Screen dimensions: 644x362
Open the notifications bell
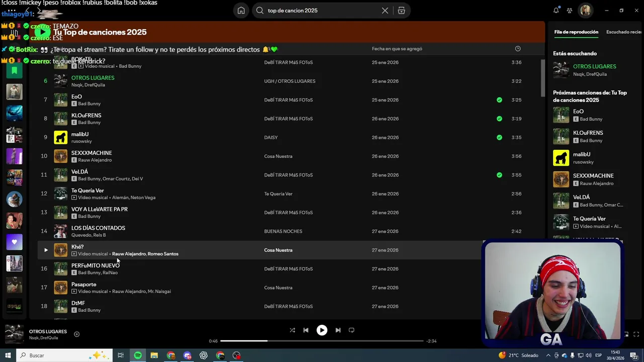556,10
